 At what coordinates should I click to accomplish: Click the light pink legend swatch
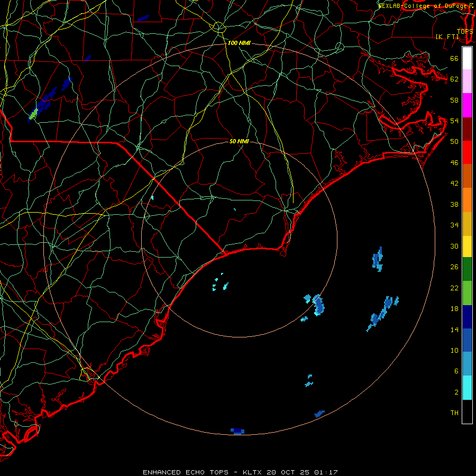(x=467, y=81)
